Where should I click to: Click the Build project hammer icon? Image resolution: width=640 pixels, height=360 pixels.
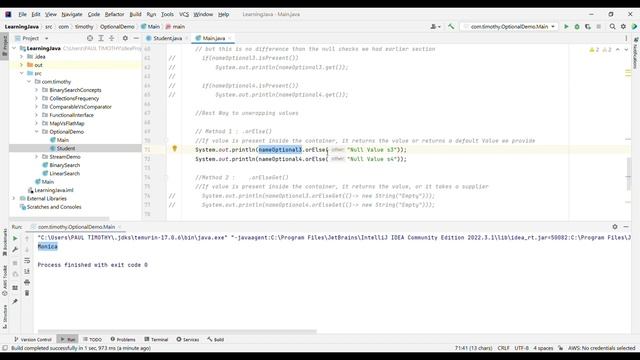pyautogui.click(x=451, y=27)
